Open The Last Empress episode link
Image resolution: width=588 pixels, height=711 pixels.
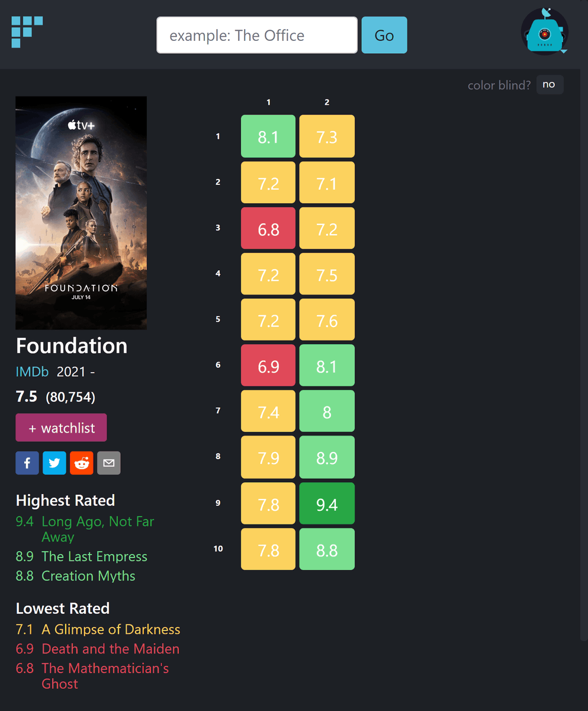pos(94,556)
